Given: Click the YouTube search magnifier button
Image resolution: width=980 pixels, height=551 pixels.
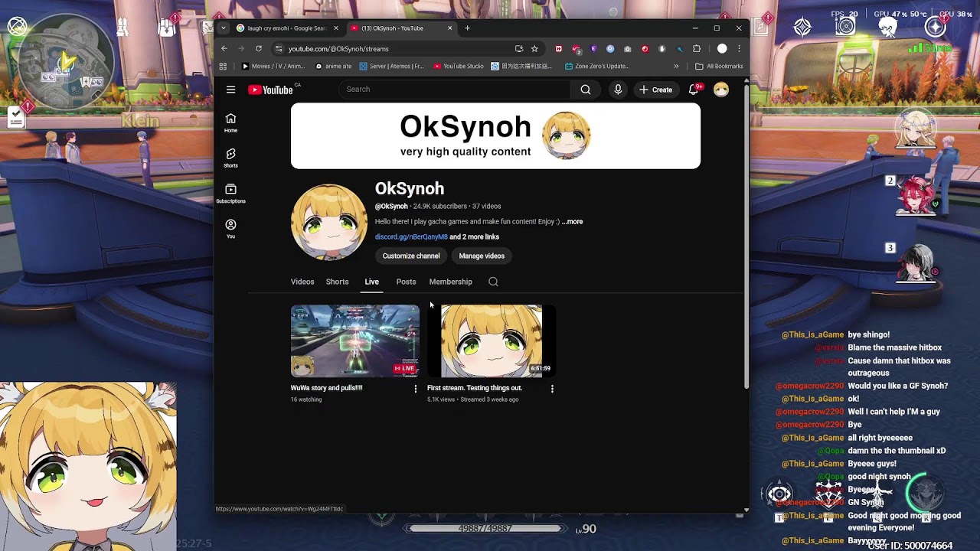Looking at the screenshot, I should (x=586, y=90).
